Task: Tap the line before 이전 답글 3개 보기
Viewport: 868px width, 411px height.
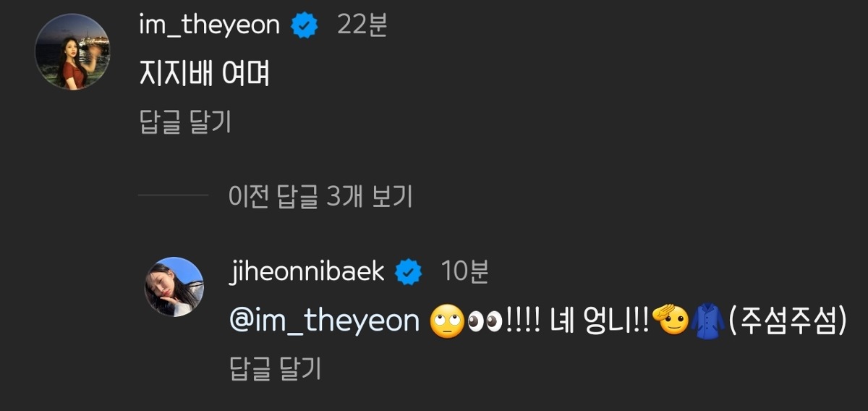Action: click(173, 195)
